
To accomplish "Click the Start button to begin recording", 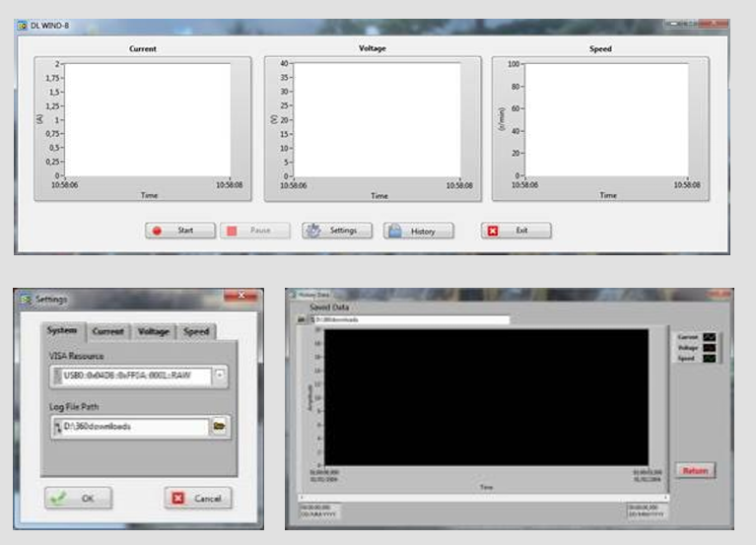I will (180, 231).
